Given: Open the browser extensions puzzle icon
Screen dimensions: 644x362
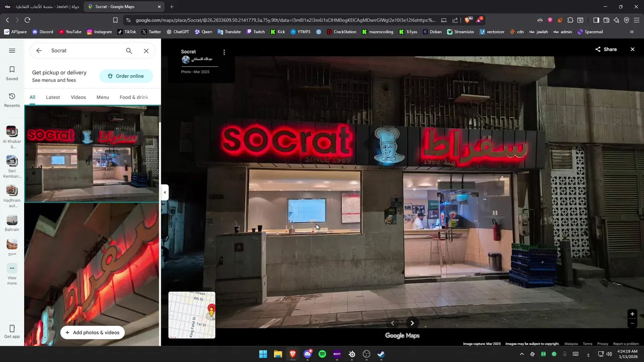Looking at the screenshot, I should pyautogui.click(x=570, y=20).
